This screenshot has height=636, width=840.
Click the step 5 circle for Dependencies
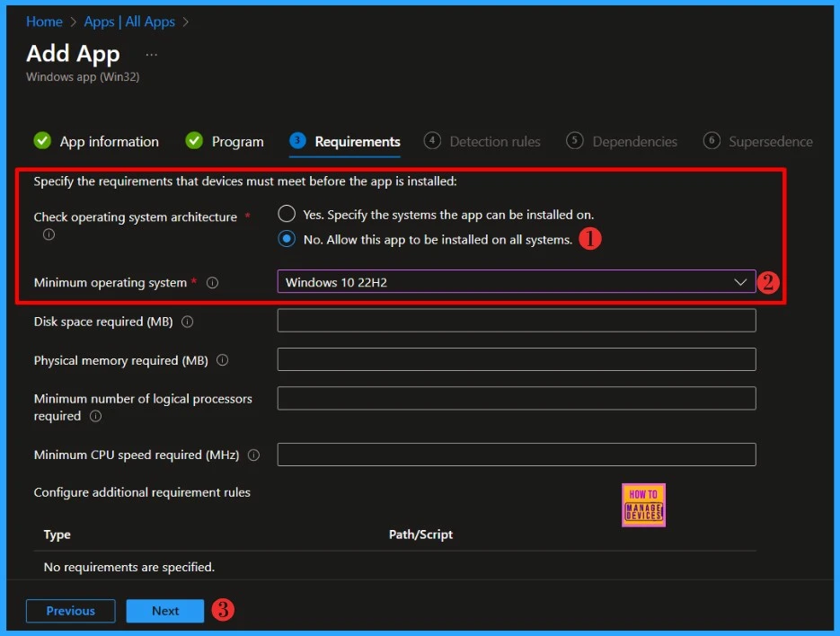[575, 140]
